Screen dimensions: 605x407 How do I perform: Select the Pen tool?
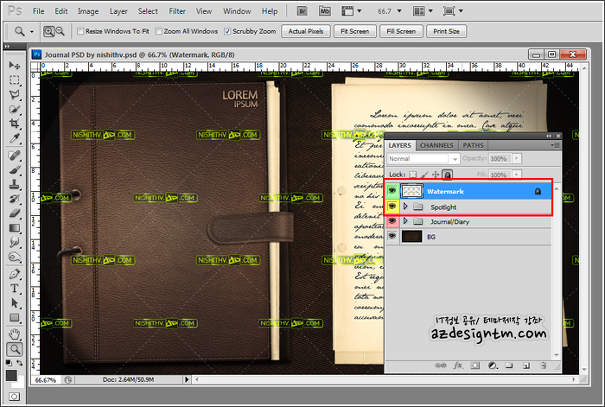(x=14, y=274)
